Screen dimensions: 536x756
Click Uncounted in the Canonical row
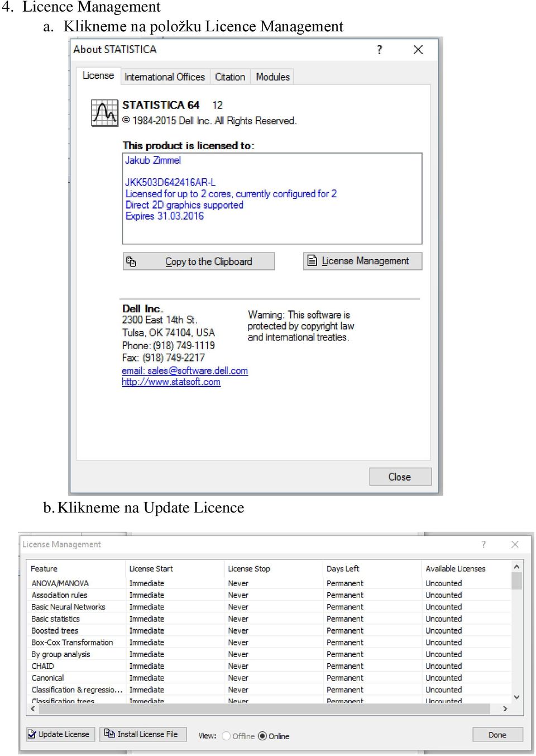(444, 678)
